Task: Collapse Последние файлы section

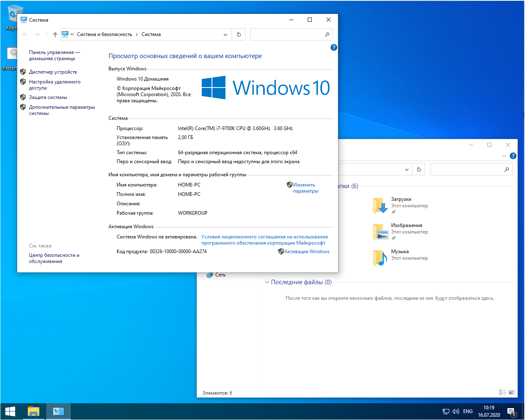Action: click(267, 282)
